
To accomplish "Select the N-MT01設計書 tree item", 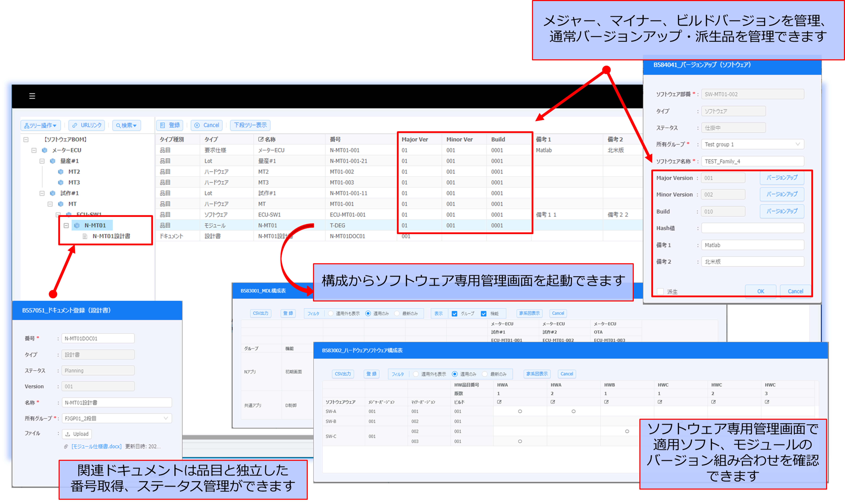I will click(111, 236).
